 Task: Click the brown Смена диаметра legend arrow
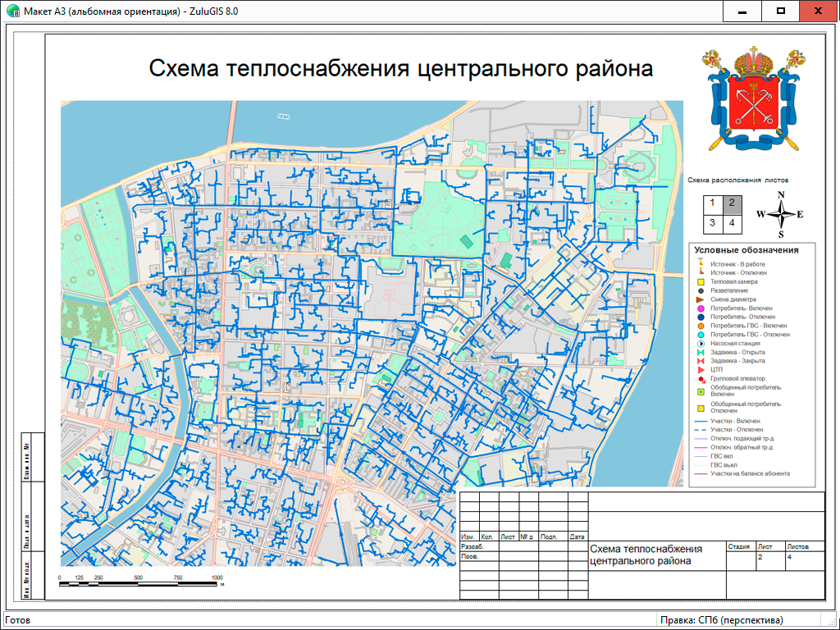click(x=701, y=299)
